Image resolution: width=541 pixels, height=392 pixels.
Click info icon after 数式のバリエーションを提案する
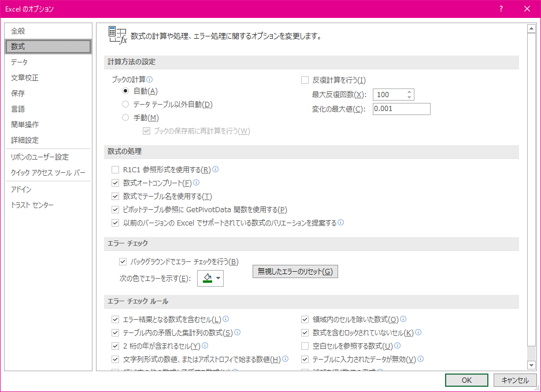341,222
